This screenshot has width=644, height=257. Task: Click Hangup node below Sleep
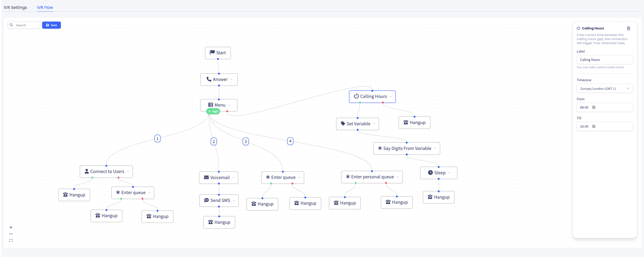(x=438, y=197)
